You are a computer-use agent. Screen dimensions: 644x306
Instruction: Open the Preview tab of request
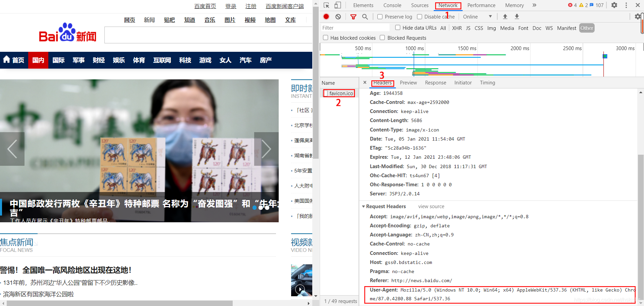(408, 83)
